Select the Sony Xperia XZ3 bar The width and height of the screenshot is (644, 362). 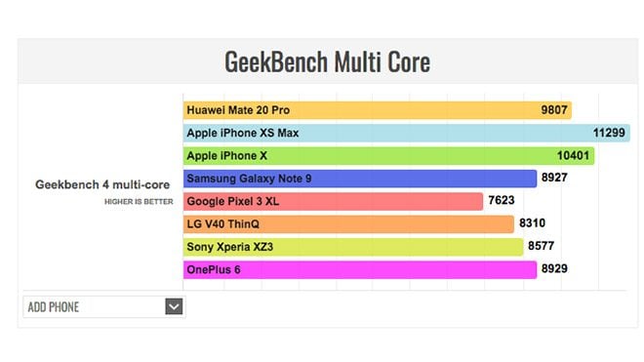coord(353,247)
